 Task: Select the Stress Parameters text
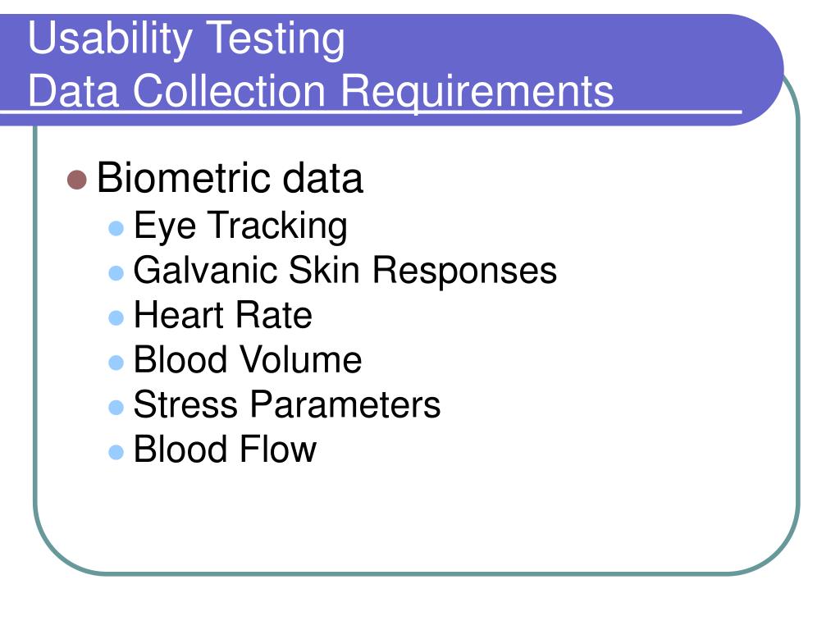(287, 404)
